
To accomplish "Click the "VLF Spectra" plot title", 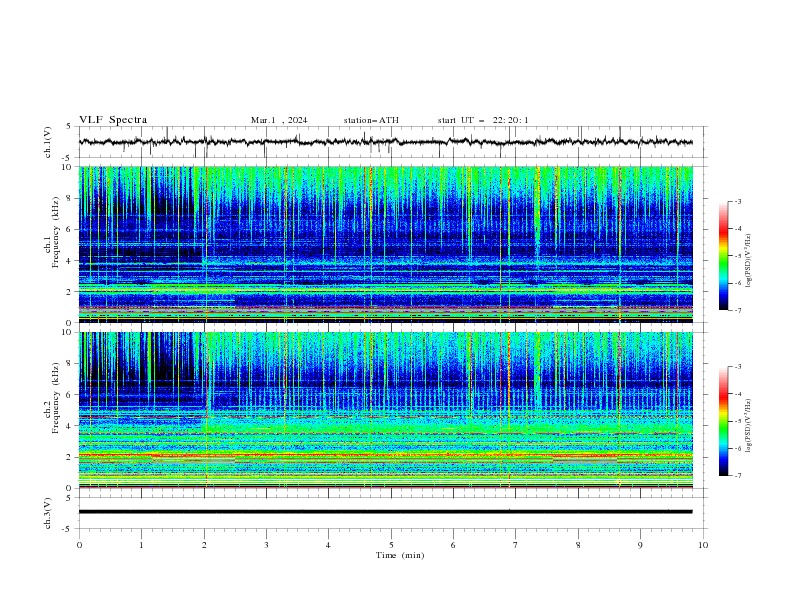I will [x=113, y=120].
